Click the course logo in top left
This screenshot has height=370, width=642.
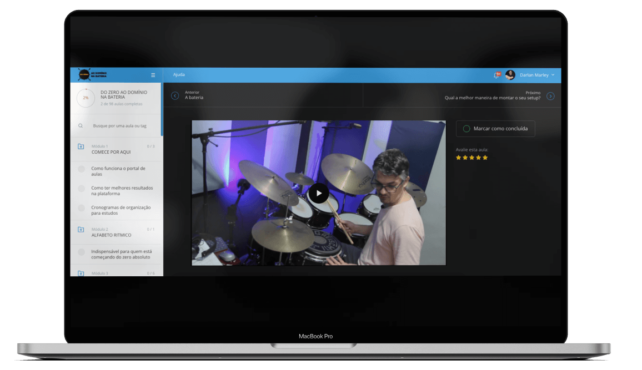click(93, 75)
